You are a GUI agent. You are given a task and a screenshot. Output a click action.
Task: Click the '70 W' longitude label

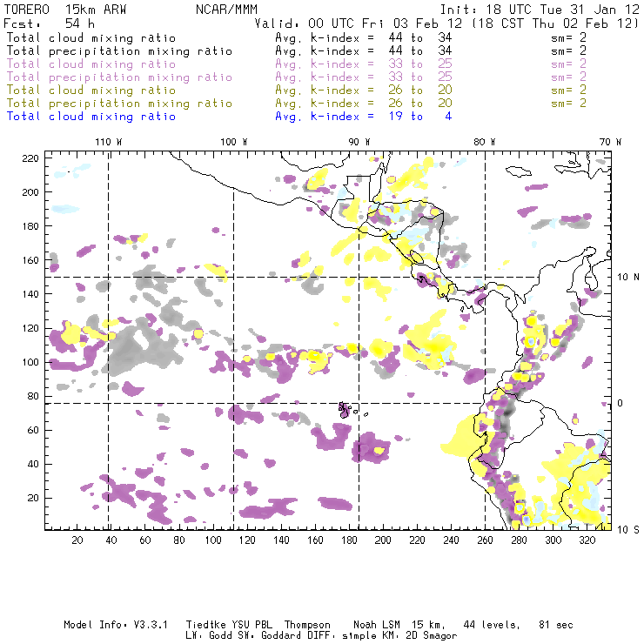tap(610, 142)
